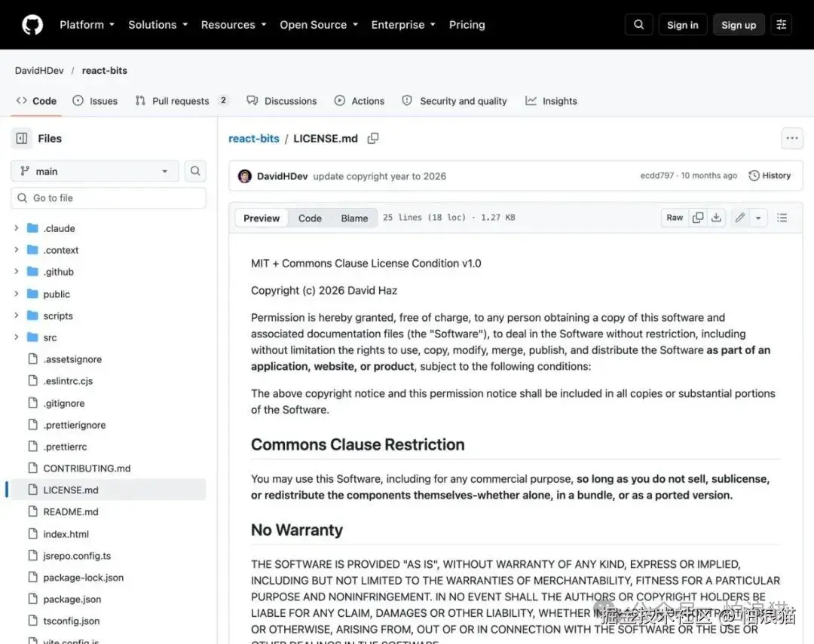Open the Open Source menu
This screenshot has width=814, height=644.
pyautogui.click(x=319, y=24)
